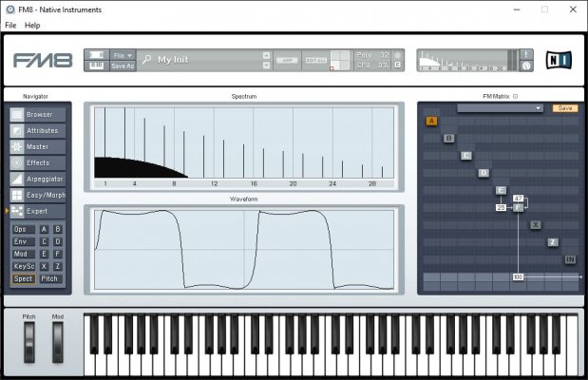Open the FM Matrix preset dropdown
The width and height of the screenshot is (588, 380).
pos(500,108)
